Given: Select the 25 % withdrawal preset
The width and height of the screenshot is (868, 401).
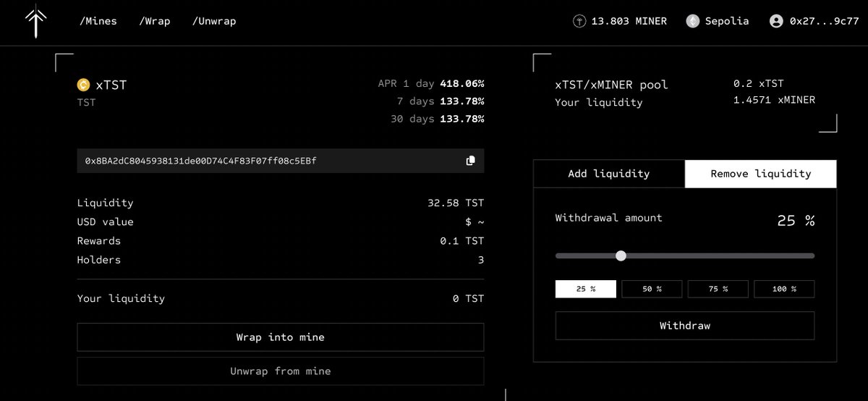Looking at the screenshot, I should 586,289.
